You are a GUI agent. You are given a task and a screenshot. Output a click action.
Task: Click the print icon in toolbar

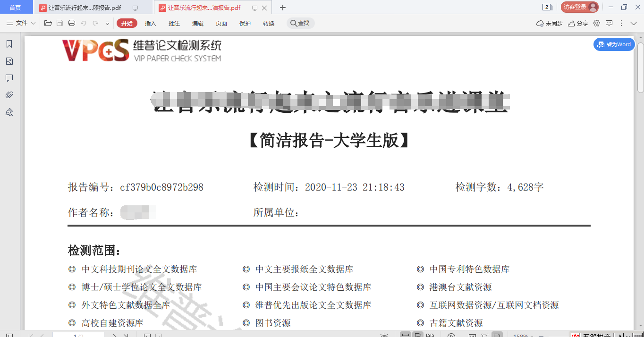[72, 23]
